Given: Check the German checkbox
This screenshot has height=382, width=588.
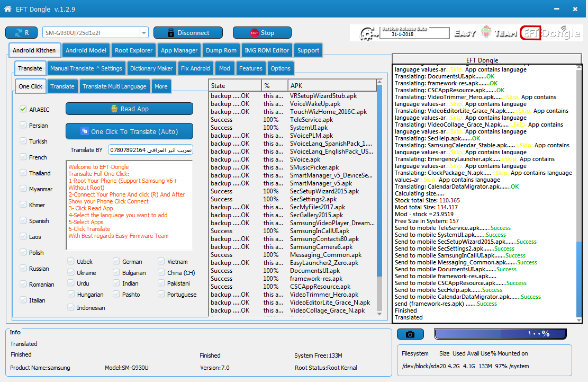Looking at the screenshot, I should pyautogui.click(x=116, y=261).
